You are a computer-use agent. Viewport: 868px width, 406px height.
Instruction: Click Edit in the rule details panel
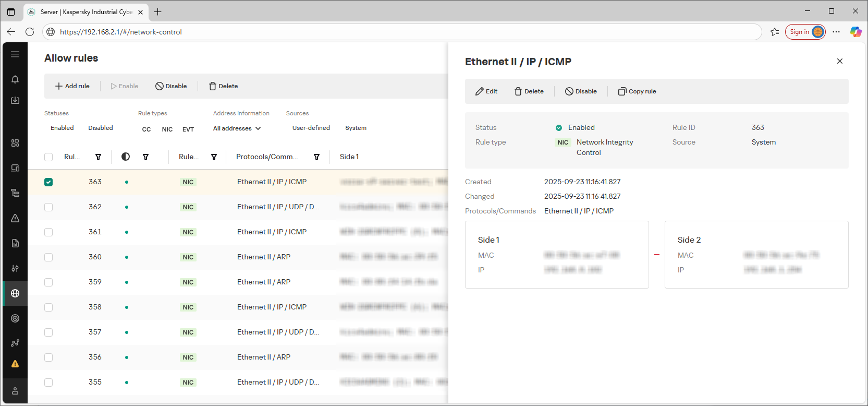click(486, 91)
